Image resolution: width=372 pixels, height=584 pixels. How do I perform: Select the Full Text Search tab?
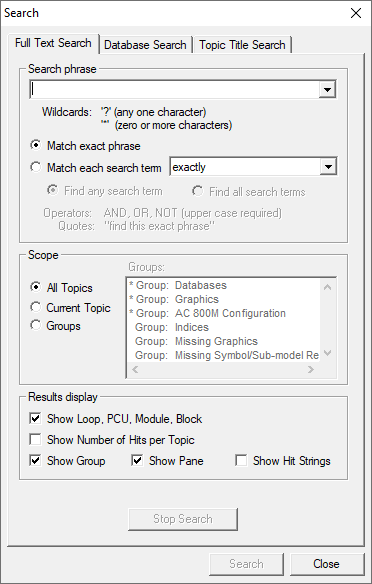pos(53,43)
